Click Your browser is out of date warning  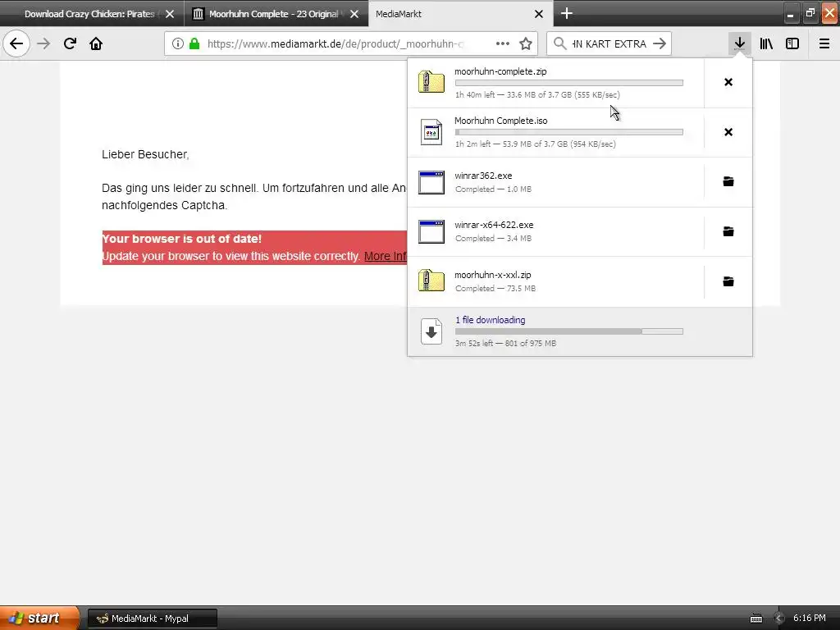click(x=181, y=239)
